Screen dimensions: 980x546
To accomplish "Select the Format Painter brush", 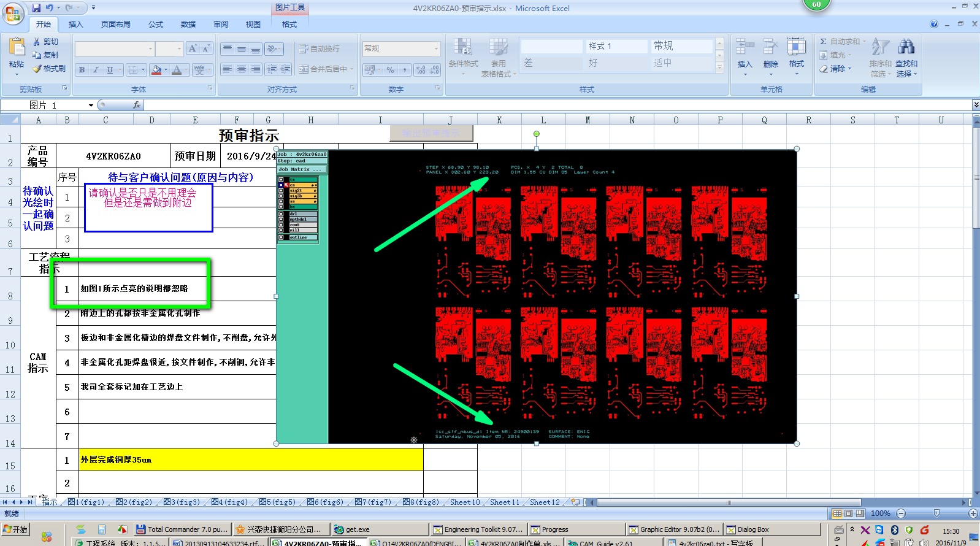I will (37, 69).
